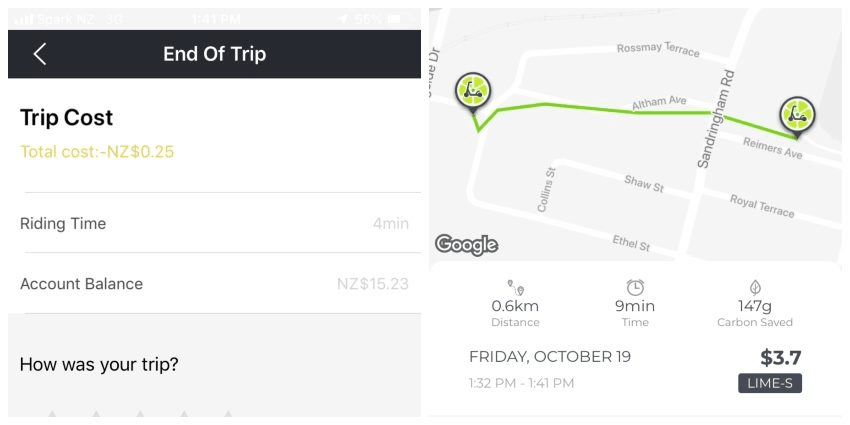
Task: Click the End Of Trip title
Action: coord(214,54)
